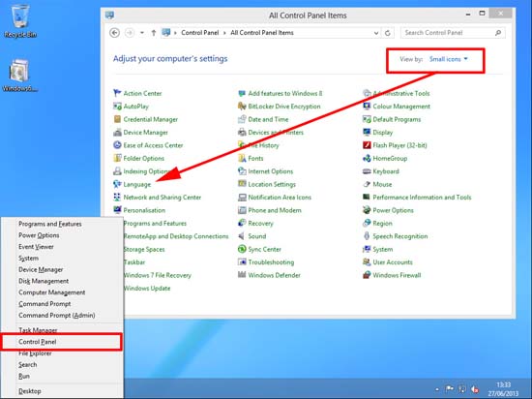This screenshot has width=532, height=399.
Task: Click the Flash Player red icon
Action: pos(367,145)
